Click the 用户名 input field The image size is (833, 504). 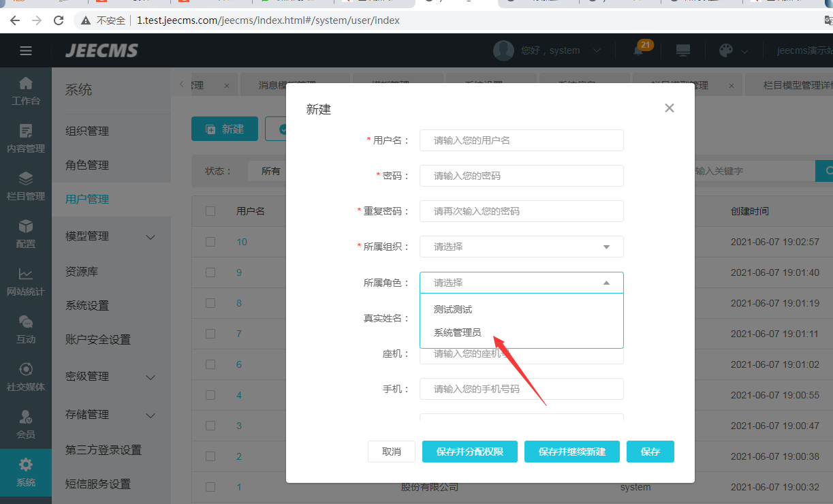pos(522,140)
